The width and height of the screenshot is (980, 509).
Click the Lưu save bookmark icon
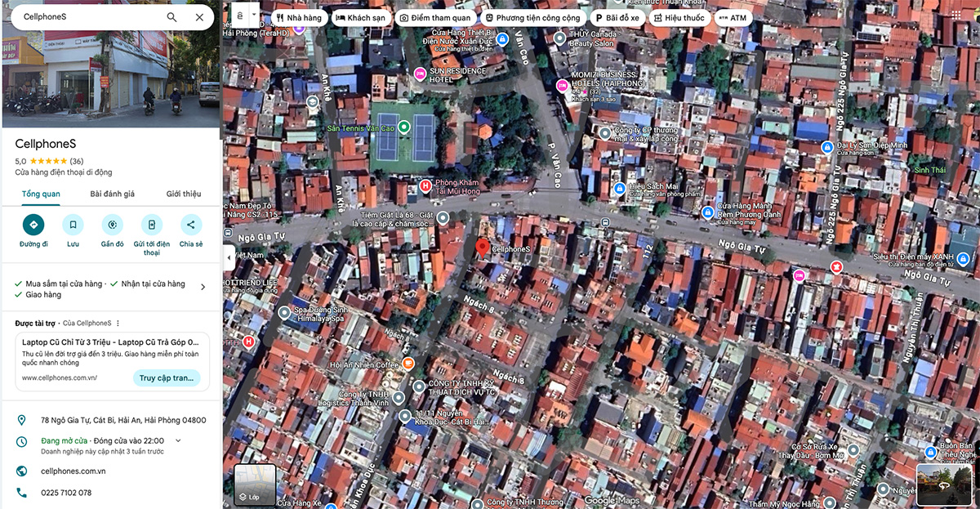[73, 225]
